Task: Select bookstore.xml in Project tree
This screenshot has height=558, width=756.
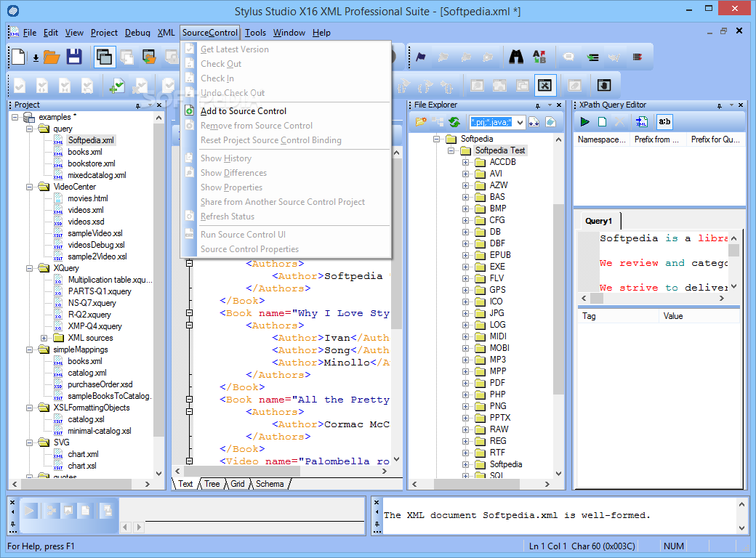Action: tap(91, 163)
